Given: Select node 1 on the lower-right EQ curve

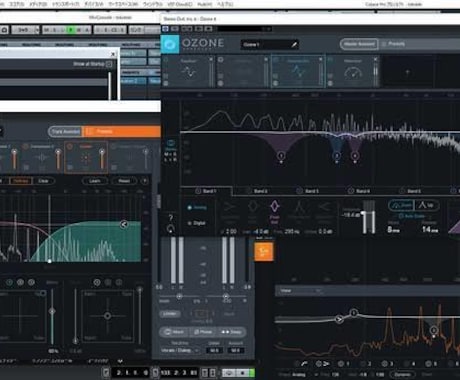Looking at the screenshot, I should (x=353, y=312).
